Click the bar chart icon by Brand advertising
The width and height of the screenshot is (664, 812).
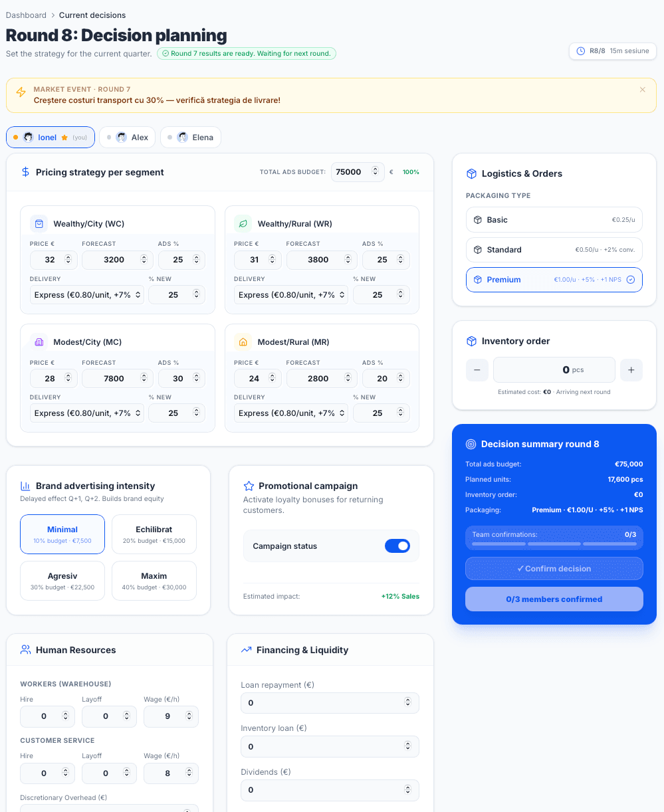[25, 486]
